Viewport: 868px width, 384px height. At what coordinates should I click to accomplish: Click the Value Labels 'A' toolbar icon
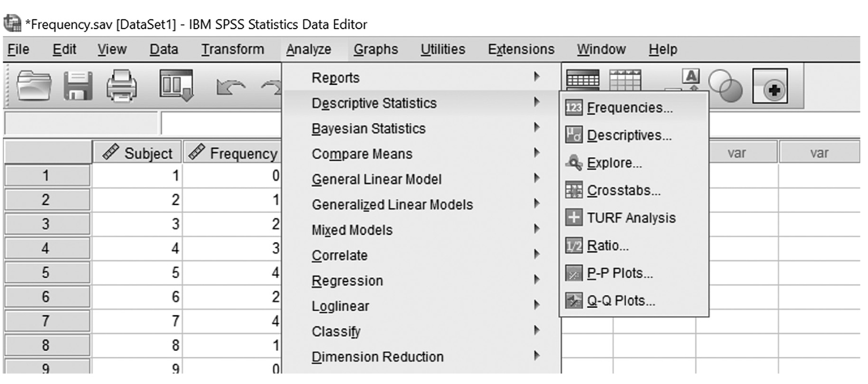[691, 78]
